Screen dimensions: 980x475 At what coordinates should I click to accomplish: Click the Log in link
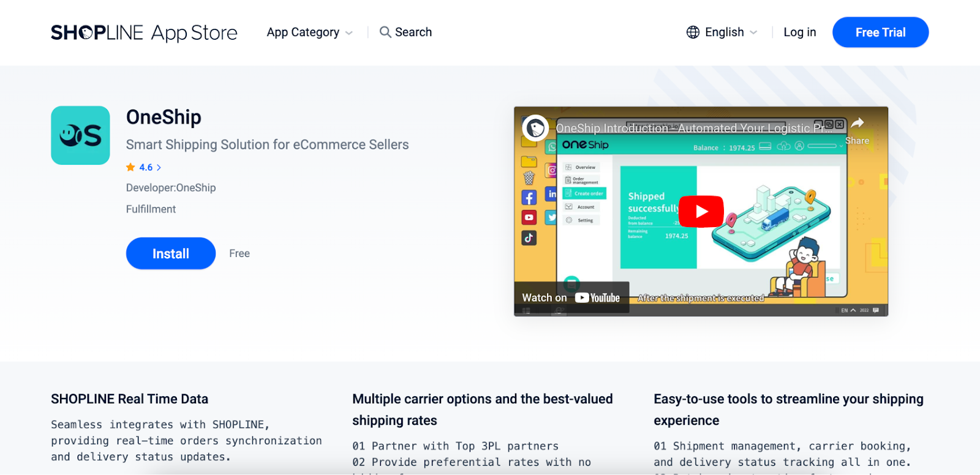(x=800, y=32)
